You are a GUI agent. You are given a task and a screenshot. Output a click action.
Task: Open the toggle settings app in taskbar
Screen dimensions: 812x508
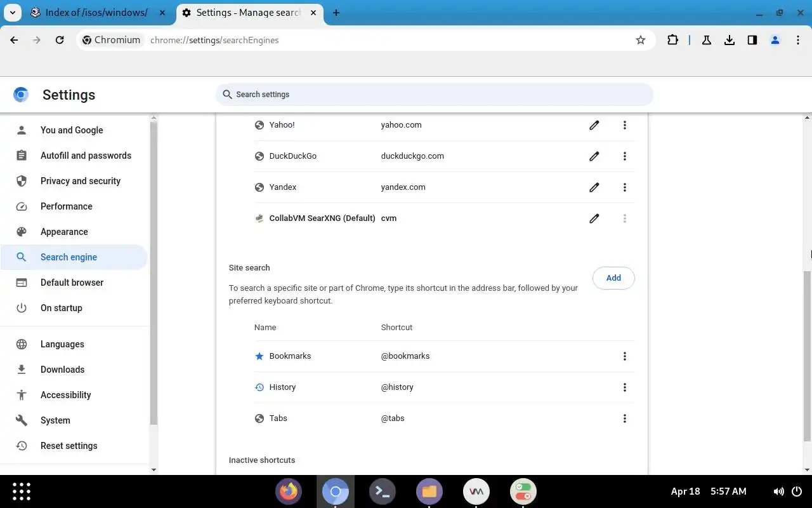[x=523, y=491]
